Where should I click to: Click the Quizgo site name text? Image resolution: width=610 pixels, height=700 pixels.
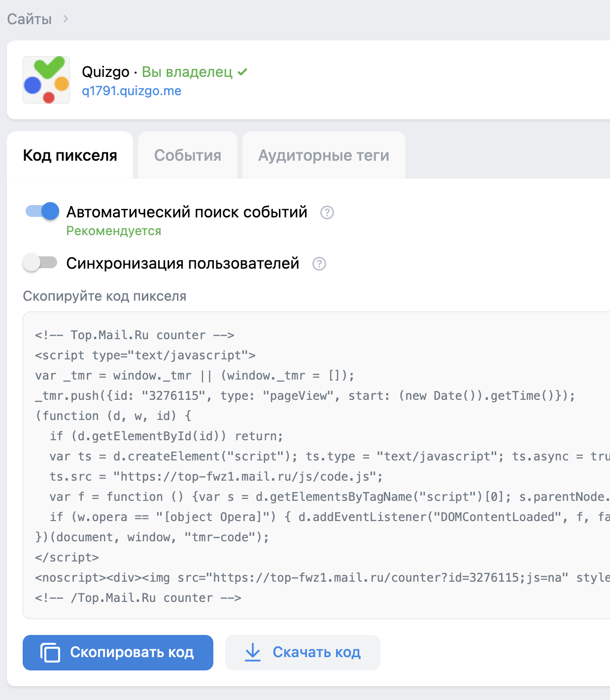[x=105, y=72]
